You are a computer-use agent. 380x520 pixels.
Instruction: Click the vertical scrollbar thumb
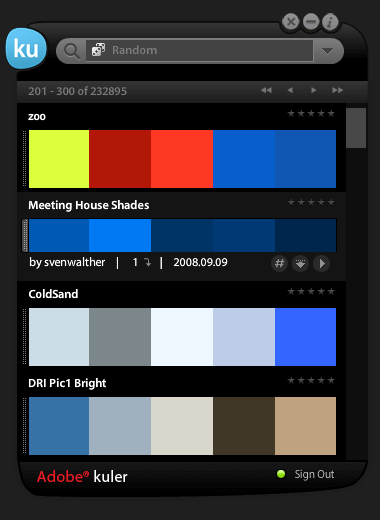pyautogui.click(x=356, y=128)
